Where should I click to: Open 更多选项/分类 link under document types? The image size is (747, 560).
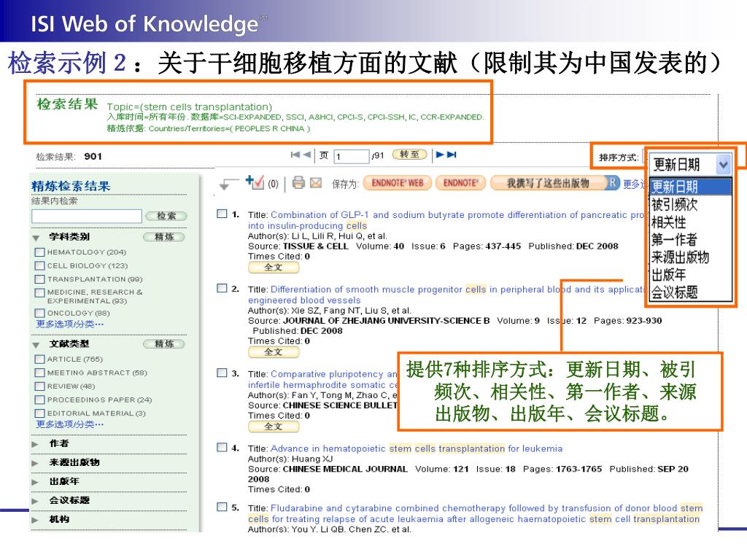70,424
